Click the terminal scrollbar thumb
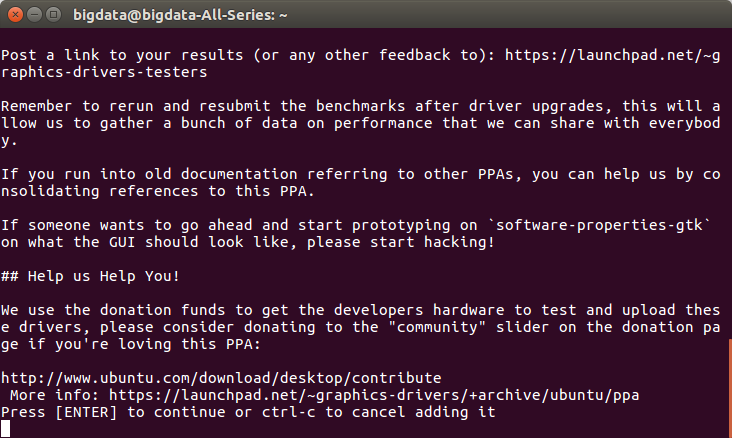The height and width of the screenshot is (438, 732). (728, 388)
